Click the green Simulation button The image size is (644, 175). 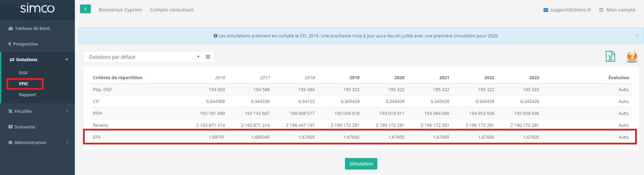click(x=361, y=164)
